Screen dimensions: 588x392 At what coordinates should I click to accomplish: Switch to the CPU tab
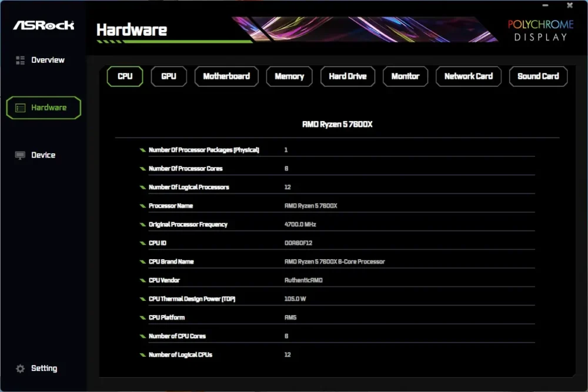[x=125, y=76]
